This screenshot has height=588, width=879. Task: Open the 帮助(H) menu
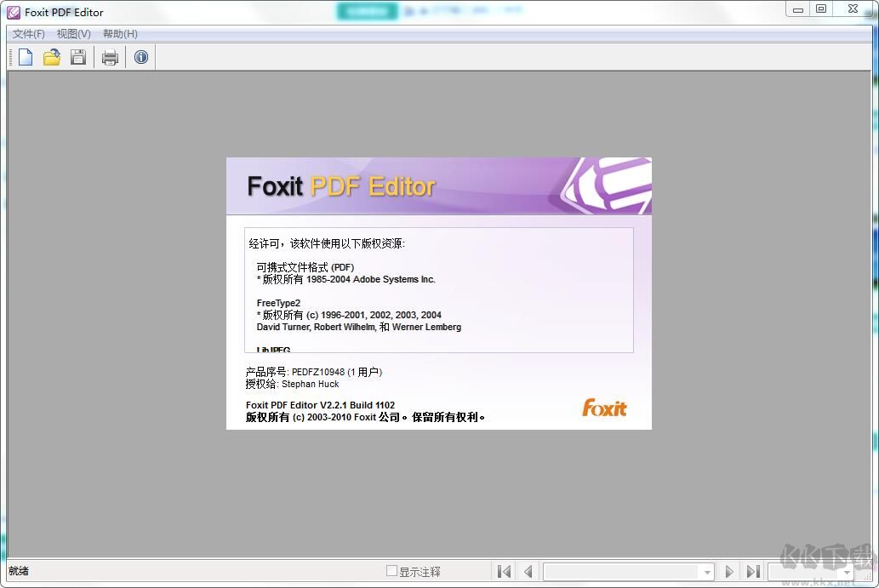point(119,33)
